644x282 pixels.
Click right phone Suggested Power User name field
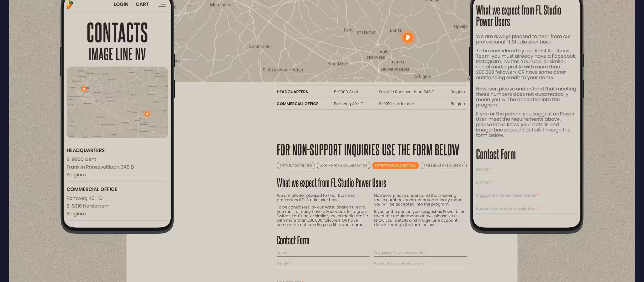click(x=526, y=196)
